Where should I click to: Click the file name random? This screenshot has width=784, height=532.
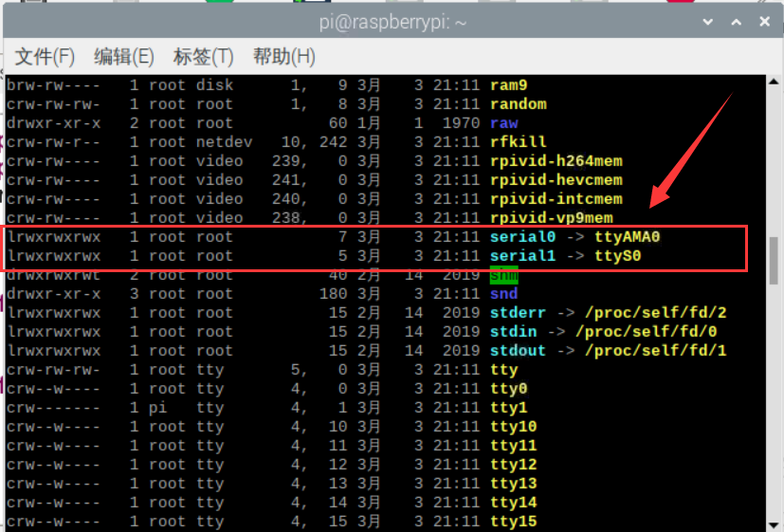pyautogui.click(x=518, y=104)
